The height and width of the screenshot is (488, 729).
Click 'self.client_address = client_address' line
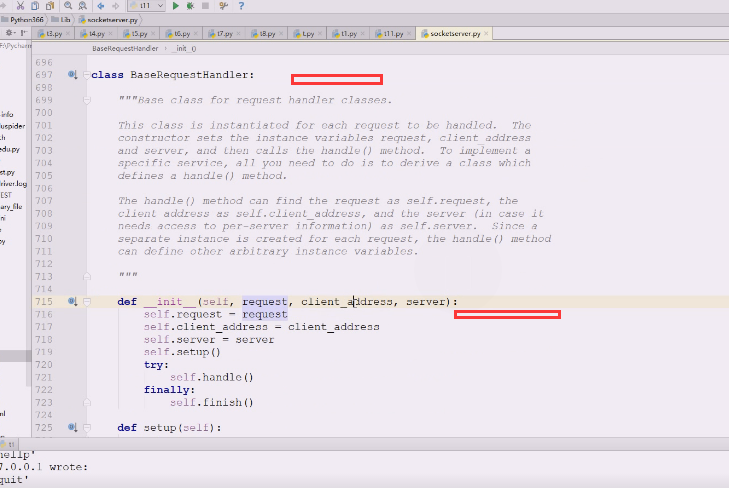(x=262, y=327)
